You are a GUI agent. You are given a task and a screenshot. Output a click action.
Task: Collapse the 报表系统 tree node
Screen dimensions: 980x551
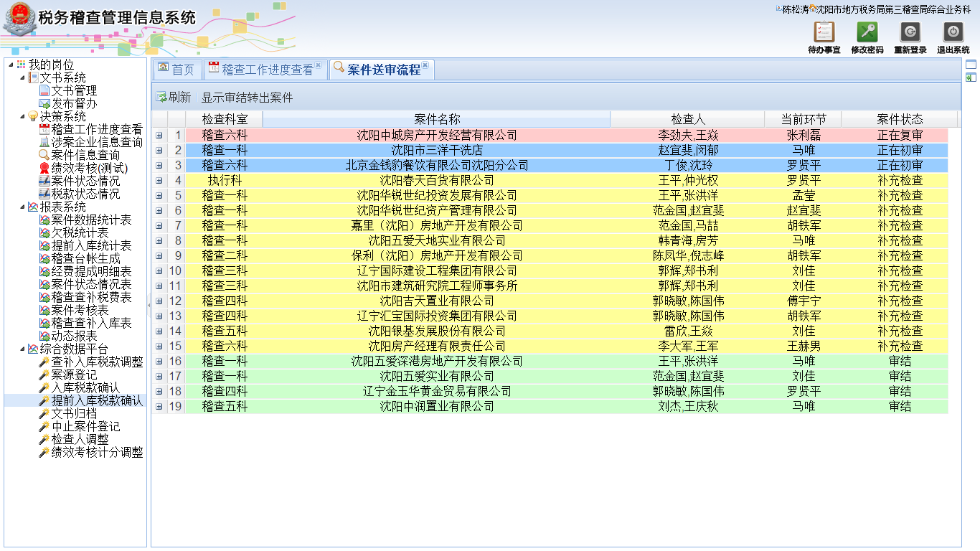tap(22, 207)
